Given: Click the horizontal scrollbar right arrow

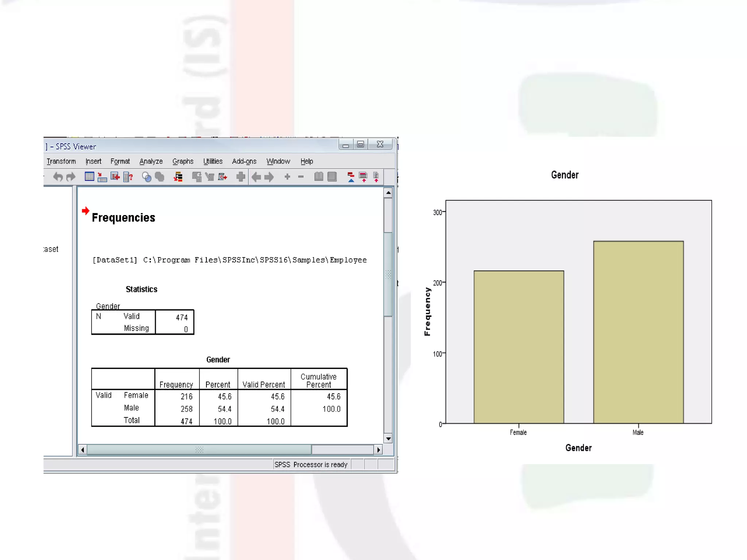Looking at the screenshot, I should pos(379,450).
